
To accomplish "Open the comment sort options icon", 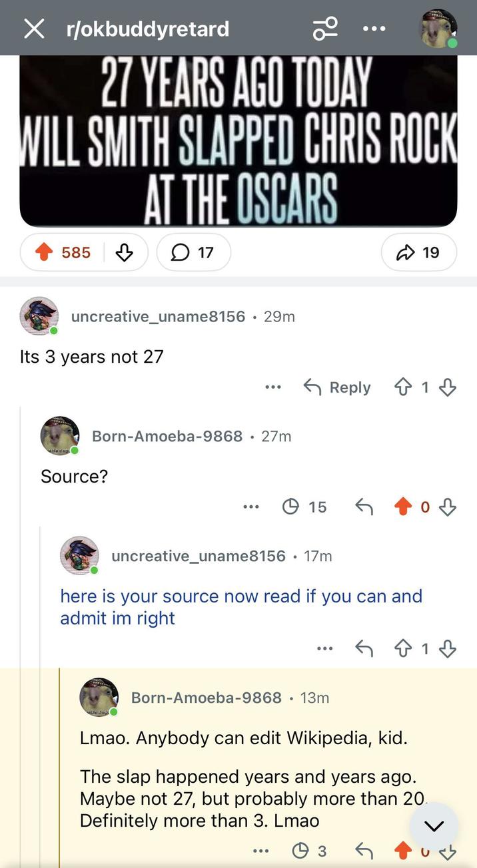I will point(324,29).
